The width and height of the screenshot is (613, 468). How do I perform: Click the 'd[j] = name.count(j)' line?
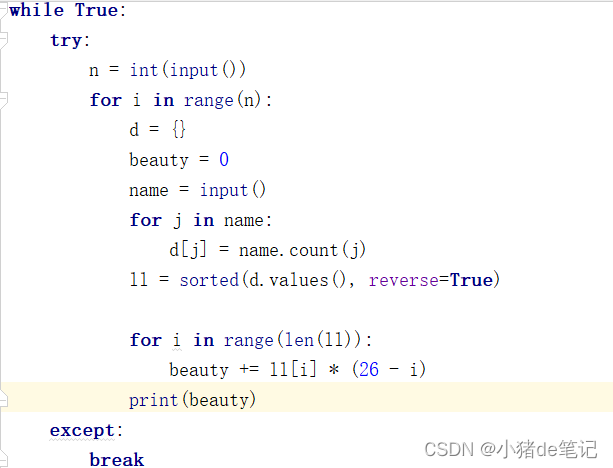point(267,250)
